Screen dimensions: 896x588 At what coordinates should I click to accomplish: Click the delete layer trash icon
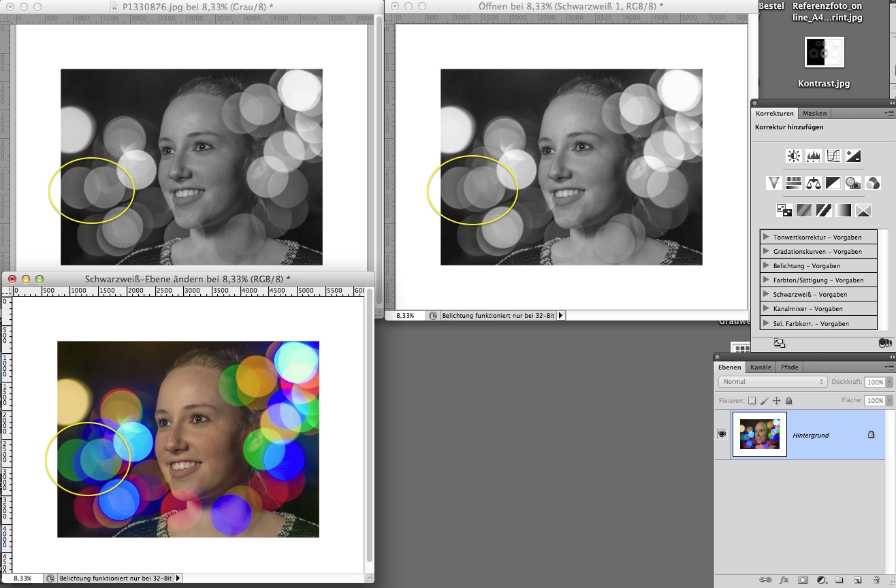(x=876, y=580)
